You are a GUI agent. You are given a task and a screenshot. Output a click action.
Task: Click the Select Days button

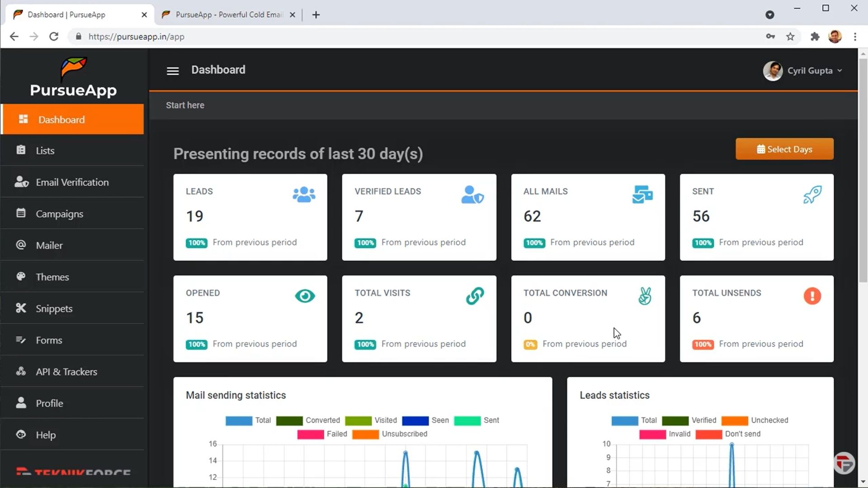click(784, 149)
